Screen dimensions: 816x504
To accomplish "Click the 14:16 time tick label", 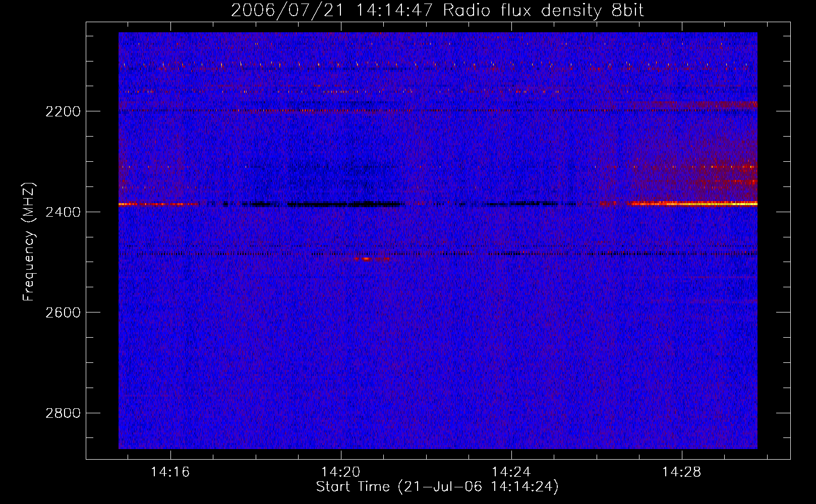I will coord(170,472).
